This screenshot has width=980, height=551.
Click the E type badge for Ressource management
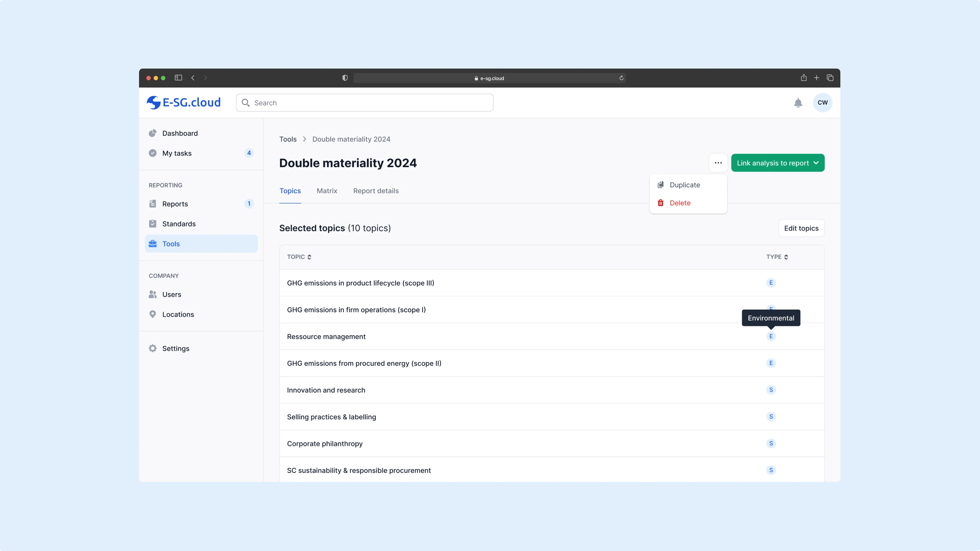[771, 336]
